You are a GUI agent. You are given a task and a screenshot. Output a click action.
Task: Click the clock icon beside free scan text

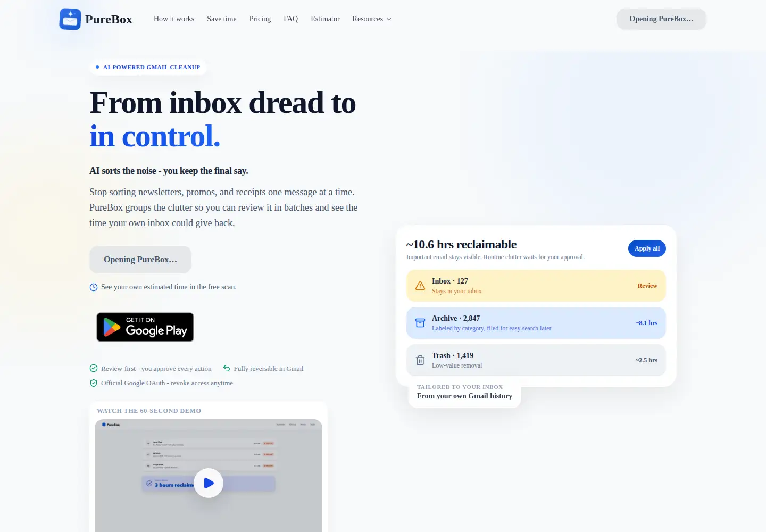94,287
